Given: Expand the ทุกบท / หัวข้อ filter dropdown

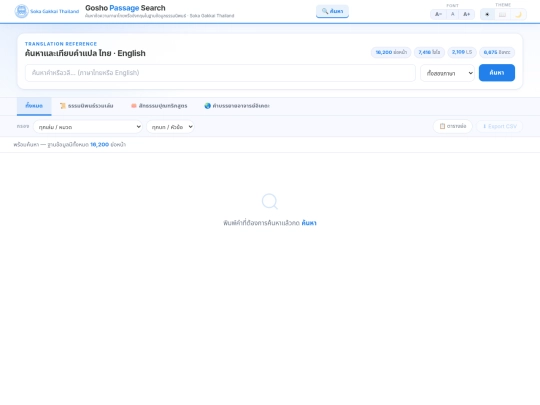Looking at the screenshot, I should 170,127.
